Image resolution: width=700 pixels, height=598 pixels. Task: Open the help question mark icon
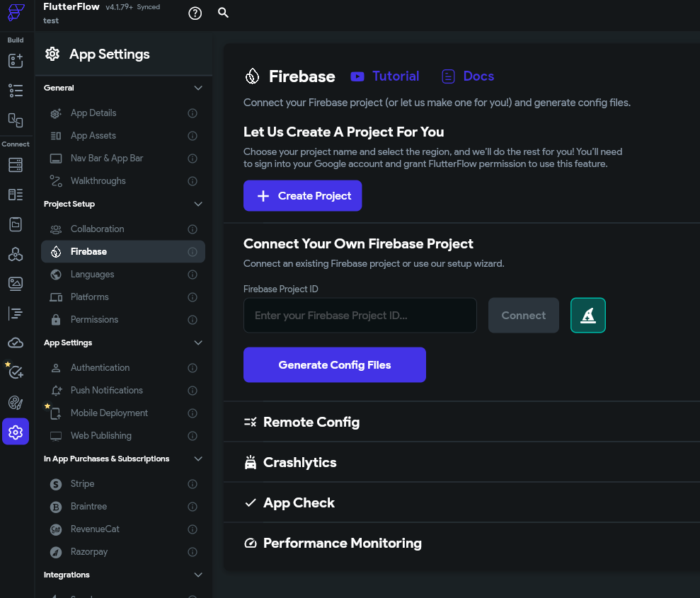pos(195,13)
